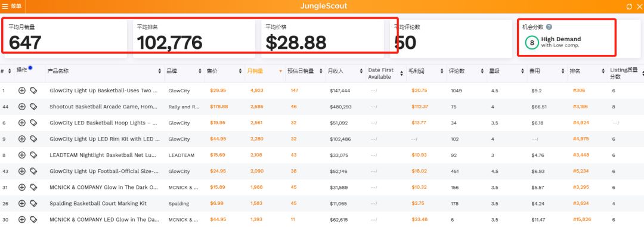
Task: Sort by the 产品名称 product name header
Action: 58,71
